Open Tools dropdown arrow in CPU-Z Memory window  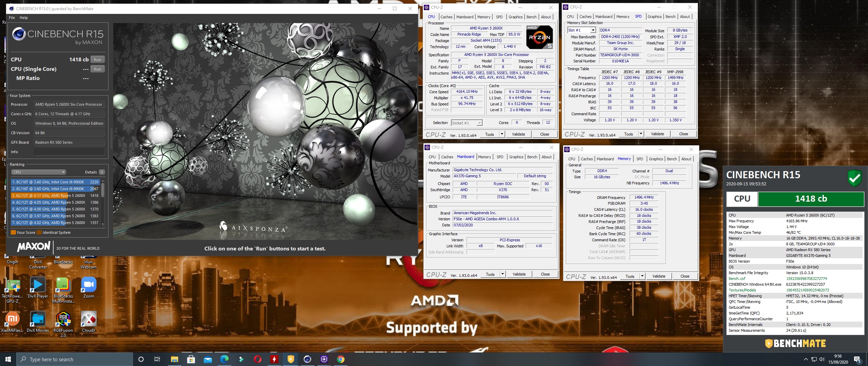point(642,276)
